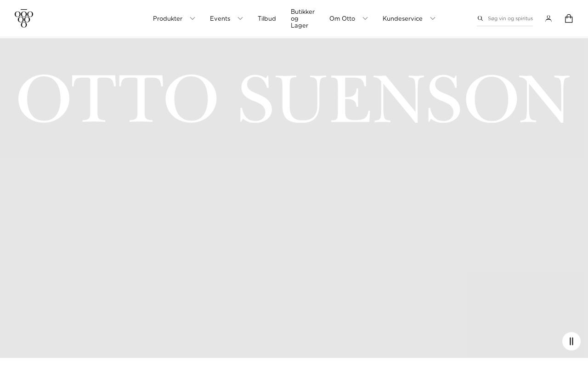Open the user account icon
The width and height of the screenshot is (588, 368).
[548, 18]
